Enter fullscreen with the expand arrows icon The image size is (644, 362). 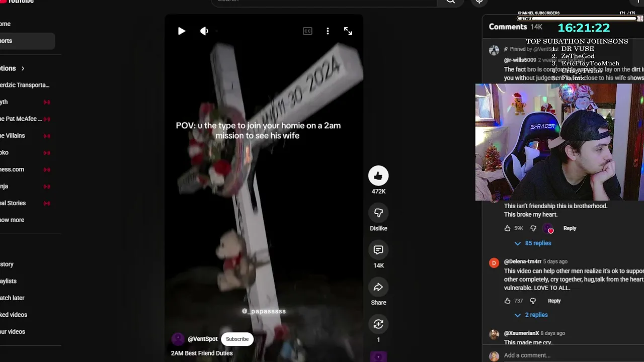coord(348,31)
